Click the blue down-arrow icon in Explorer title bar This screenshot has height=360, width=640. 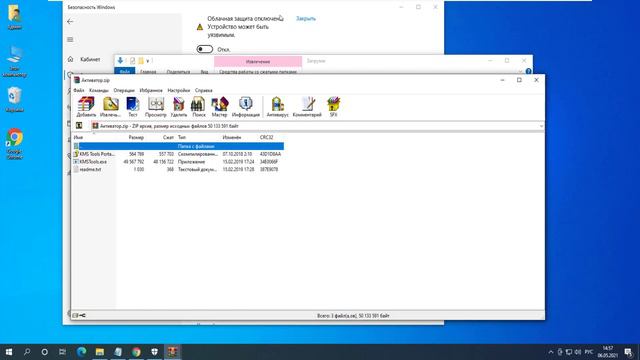tap(120, 61)
